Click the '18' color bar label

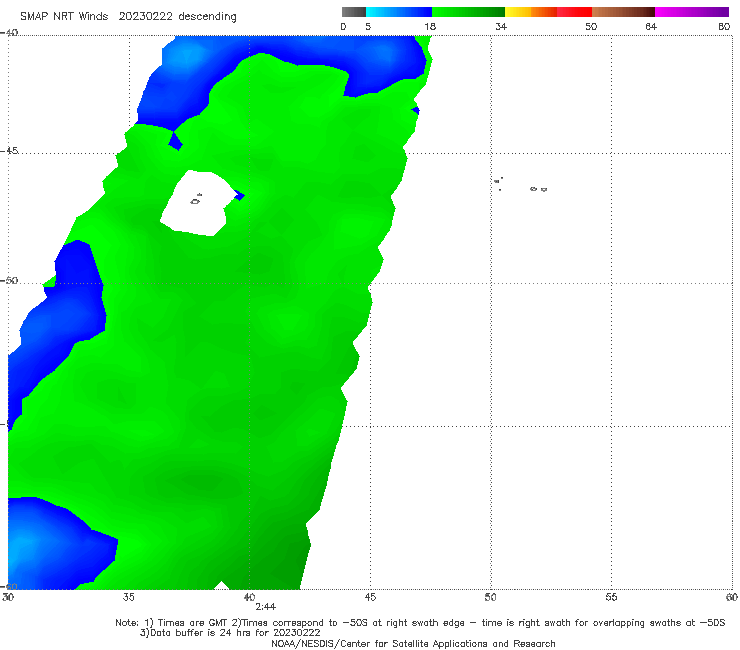(x=430, y=26)
